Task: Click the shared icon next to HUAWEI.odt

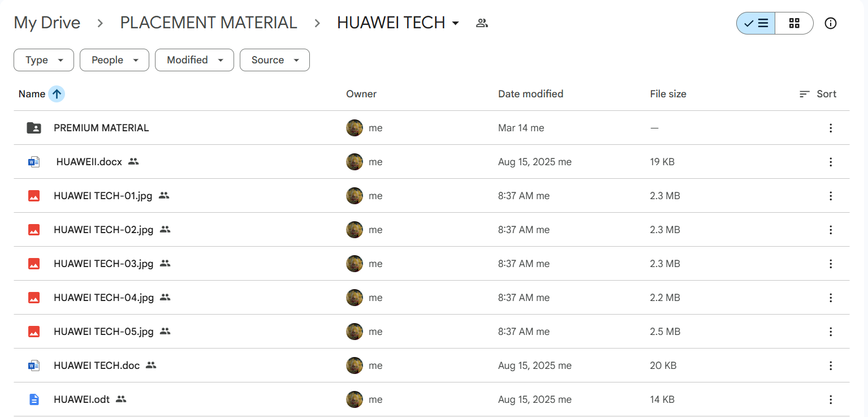Action: pyautogui.click(x=121, y=399)
